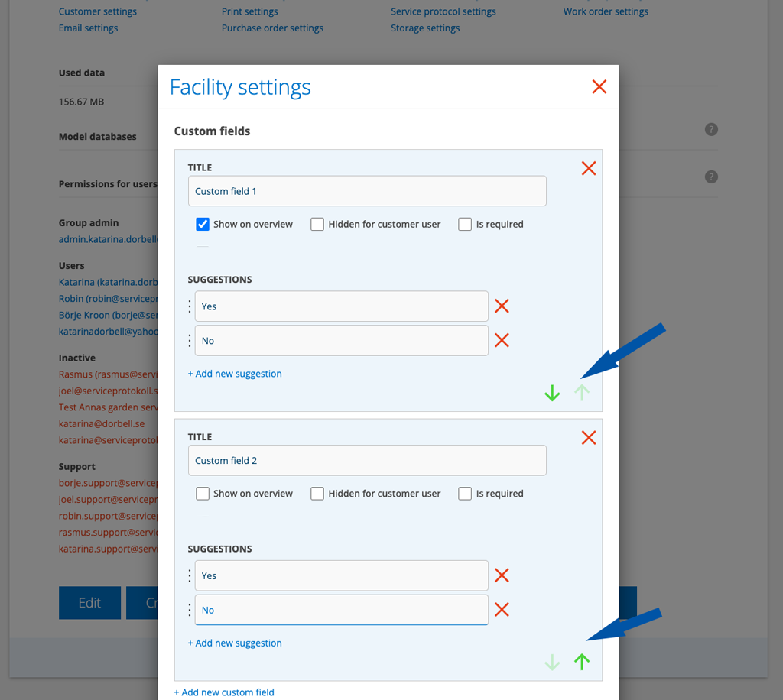The width and height of the screenshot is (783, 700).
Task: Click help icon beside Model databases row
Action: pos(711,129)
